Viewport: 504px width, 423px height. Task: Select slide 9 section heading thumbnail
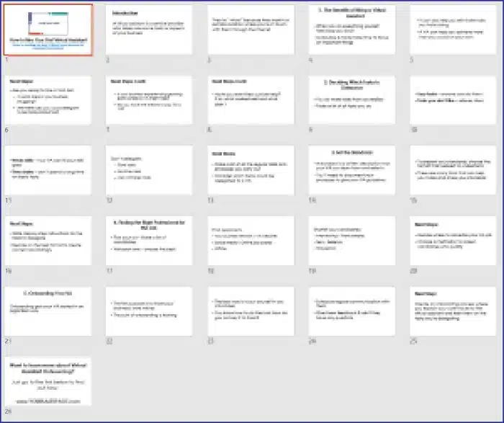(x=352, y=100)
